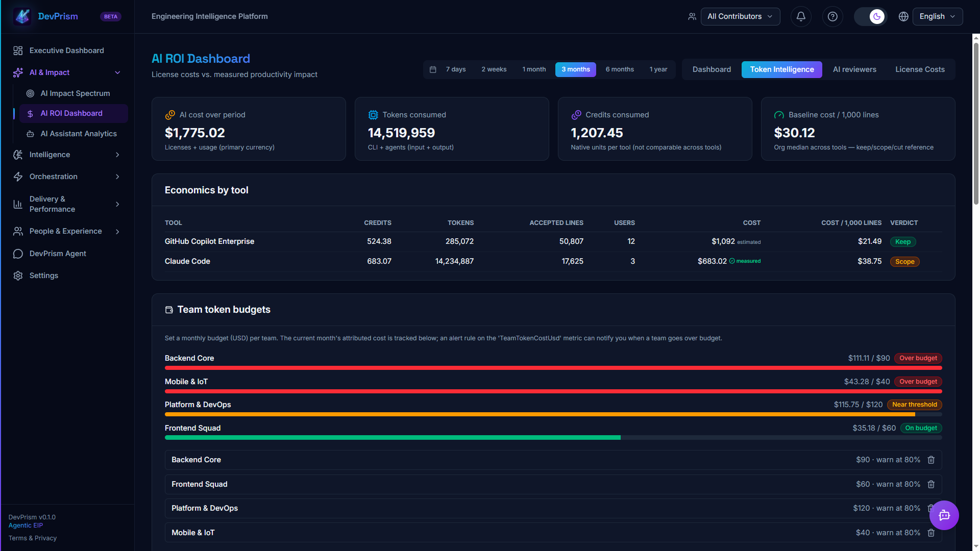This screenshot has height=551, width=980.
Task: Click the globe language icon
Action: 903,16
